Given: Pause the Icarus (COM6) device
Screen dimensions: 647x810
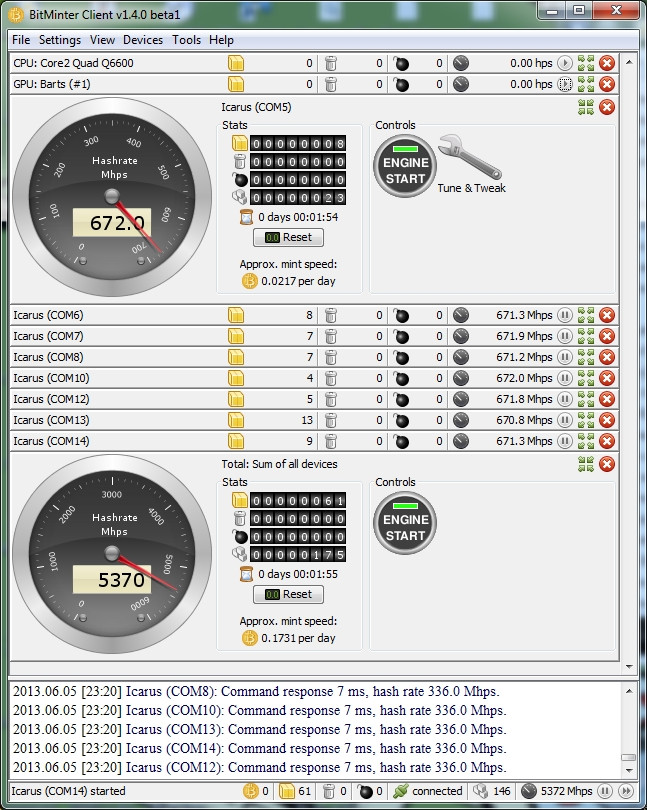Looking at the screenshot, I should (565, 315).
